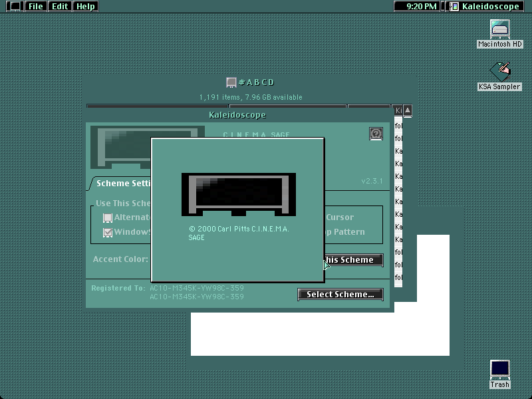This screenshot has height=399, width=532.
Task: Select the KSA Sampler desktop icon
Action: coord(499,76)
